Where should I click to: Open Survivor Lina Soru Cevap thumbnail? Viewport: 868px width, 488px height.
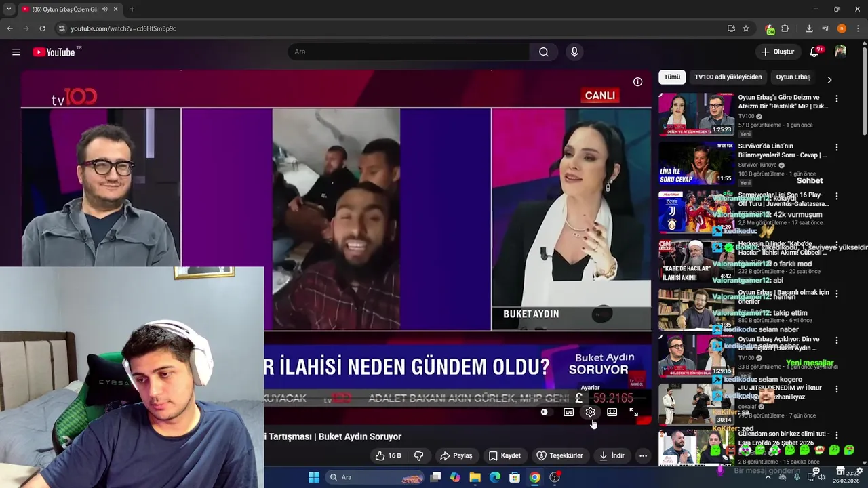(x=696, y=163)
